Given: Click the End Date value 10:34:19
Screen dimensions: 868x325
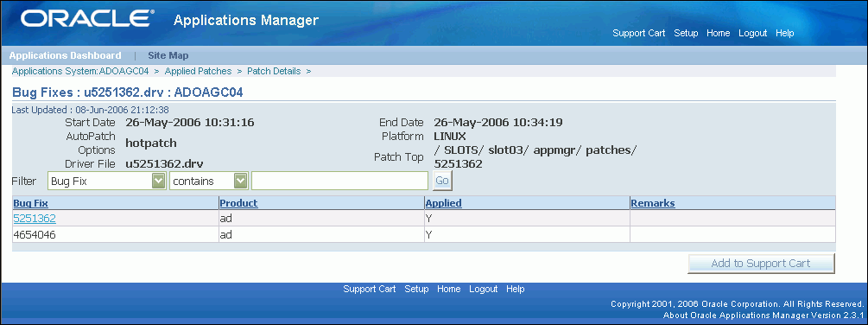Looking at the screenshot, I should point(498,123).
